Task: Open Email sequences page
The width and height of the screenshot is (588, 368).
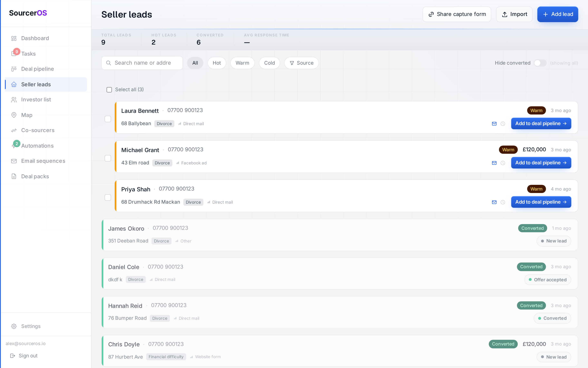Action: coord(46,161)
